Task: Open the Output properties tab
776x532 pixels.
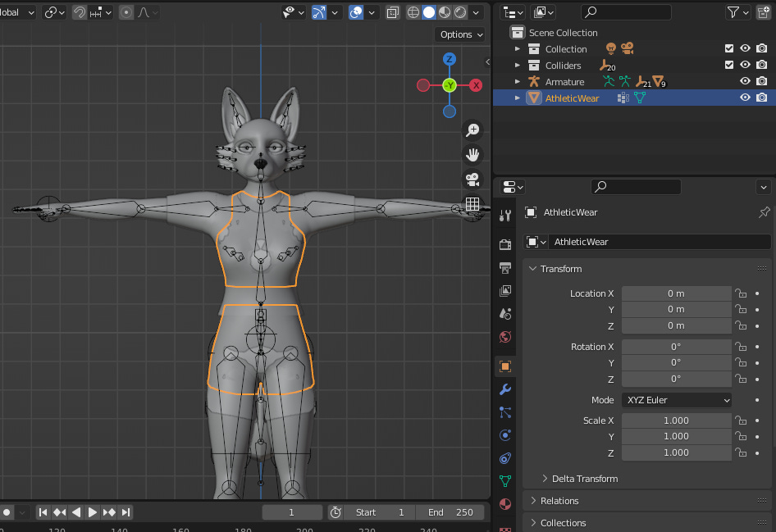Action: pyautogui.click(x=505, y=267)
